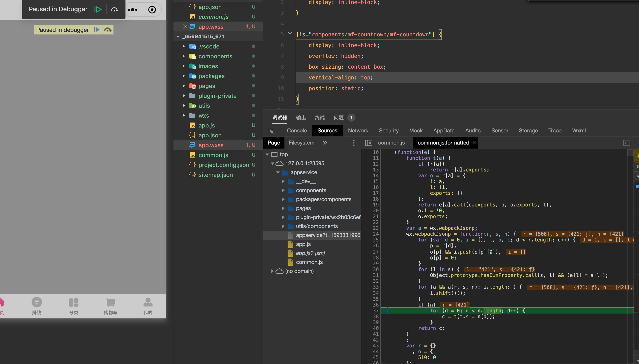Open the Mock devtools tab

416,131
